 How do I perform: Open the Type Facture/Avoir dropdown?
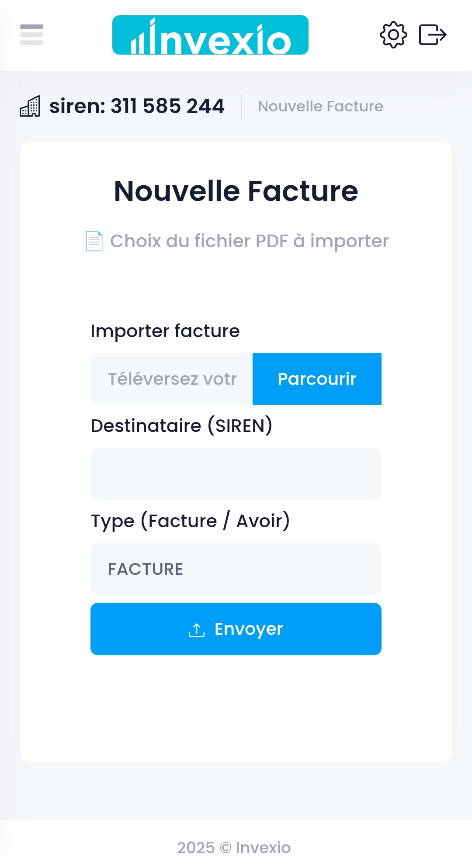pos(236,569)
